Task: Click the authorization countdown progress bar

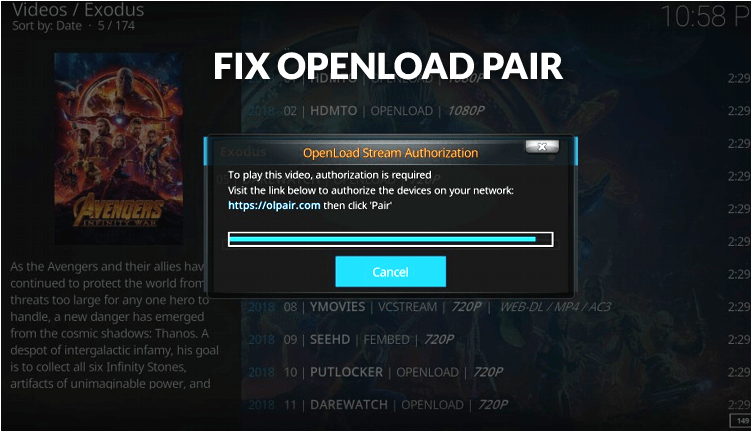Action: tap(390, 239)
